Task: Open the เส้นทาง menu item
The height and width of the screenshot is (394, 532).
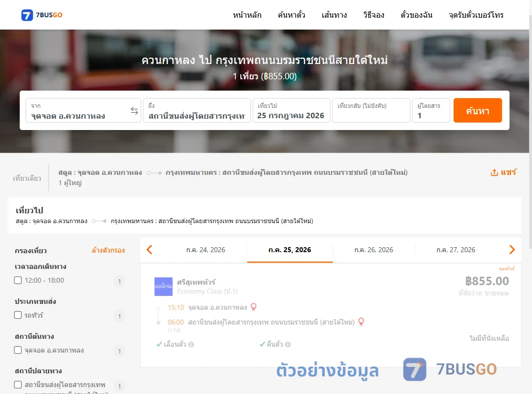Action: click(334, 15)
